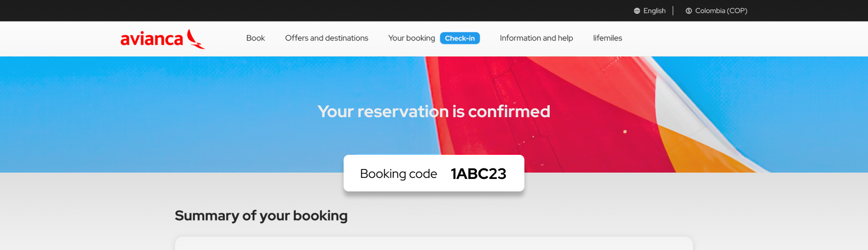Go to the lifemiles link

(607, 38)
